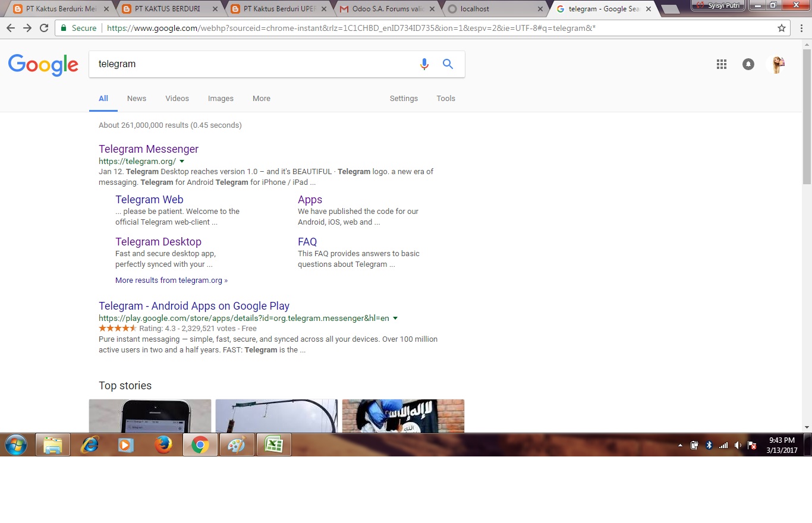Click the Chrome back arrow

(11, 28)
